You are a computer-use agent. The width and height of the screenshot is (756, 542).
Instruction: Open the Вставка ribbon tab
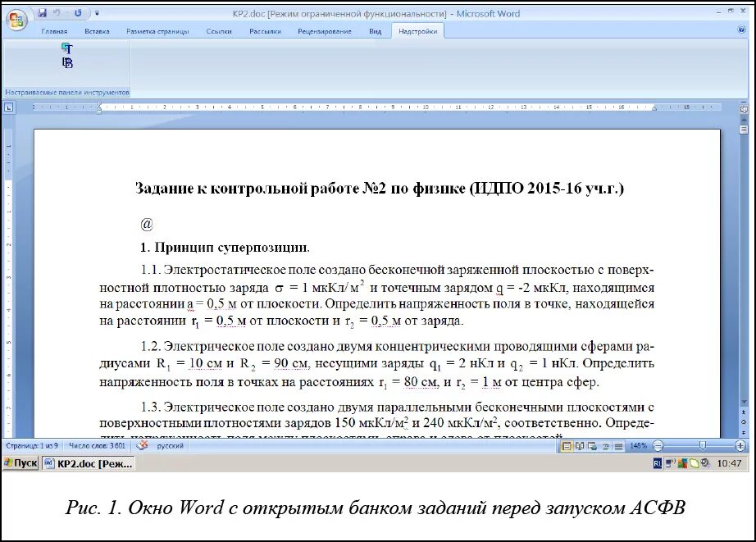pos(97,31)
